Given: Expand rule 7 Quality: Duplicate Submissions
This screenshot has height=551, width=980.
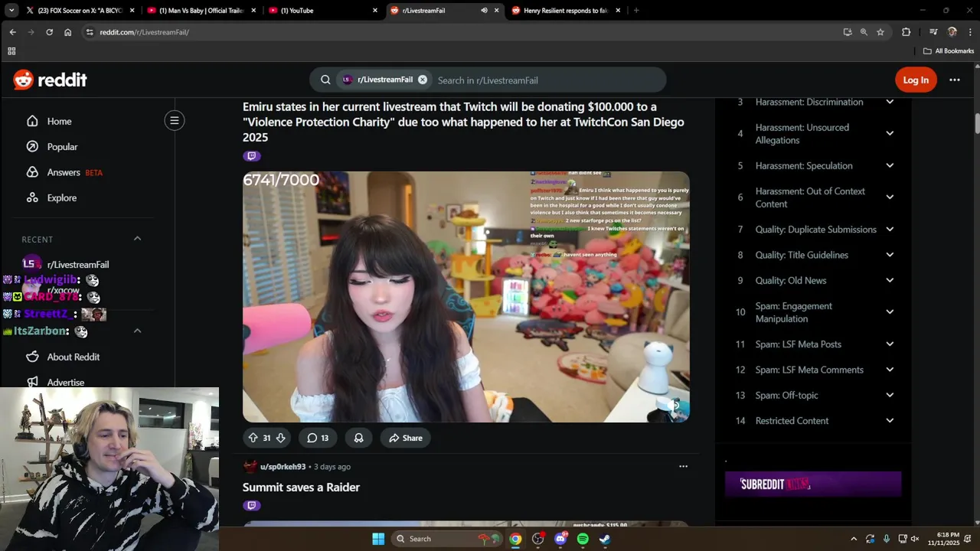Looking at the screenshot, I should pos(890,229).
